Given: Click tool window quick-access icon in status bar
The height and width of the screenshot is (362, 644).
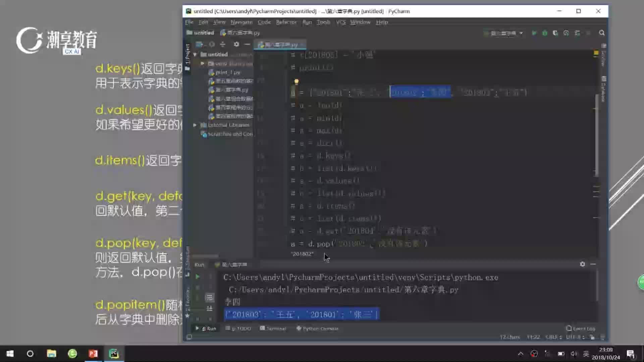Looking at the screenshot, I should [189, 337].
